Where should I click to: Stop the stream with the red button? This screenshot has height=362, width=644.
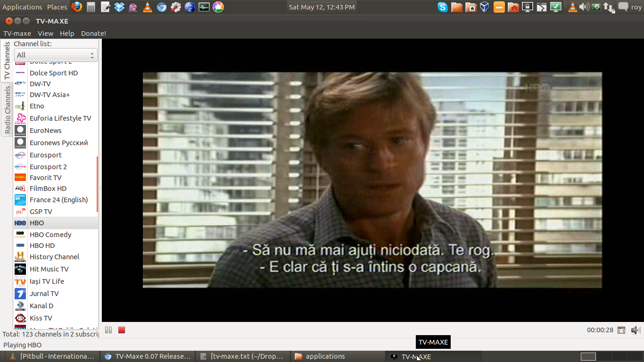click(x=122, y=330)
